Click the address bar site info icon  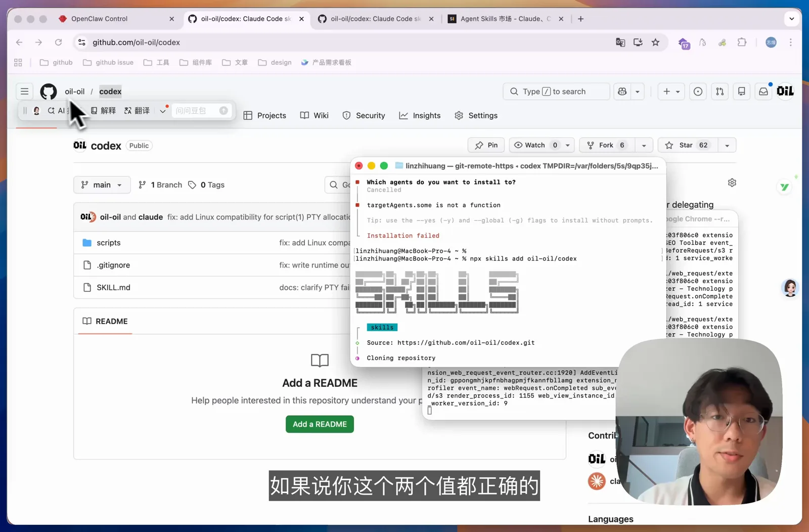pyautogui.click(x=81, y=42)
